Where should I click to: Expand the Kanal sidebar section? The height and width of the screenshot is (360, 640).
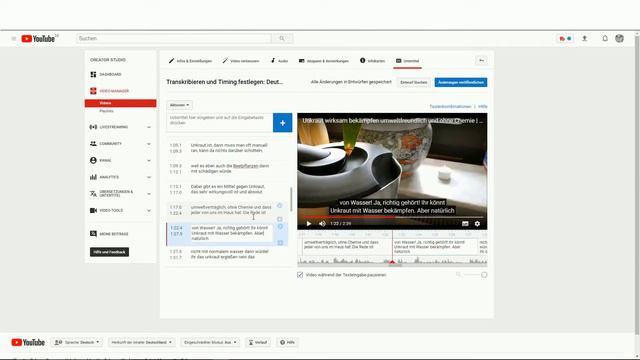(x=149, y=160)
